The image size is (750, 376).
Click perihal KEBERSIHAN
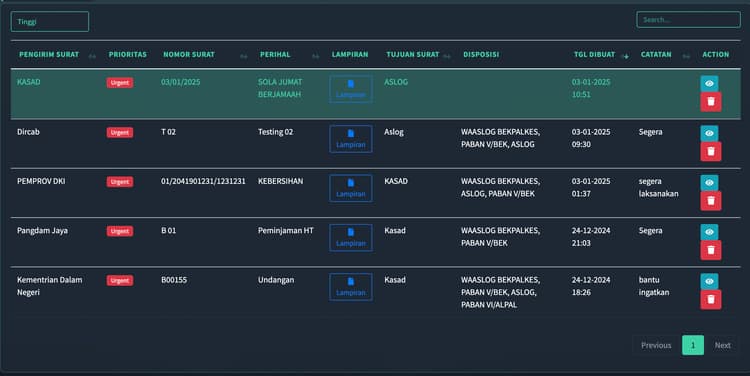281,181
